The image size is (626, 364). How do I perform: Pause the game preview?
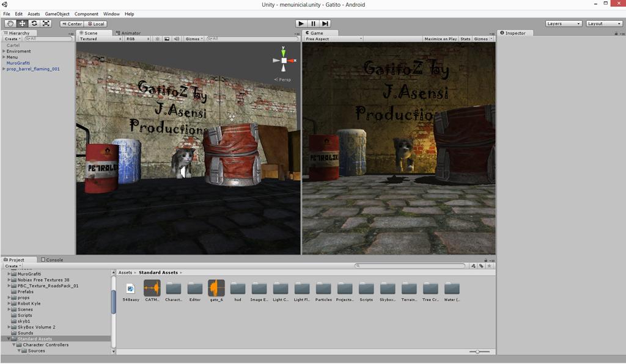click(314, 24)
